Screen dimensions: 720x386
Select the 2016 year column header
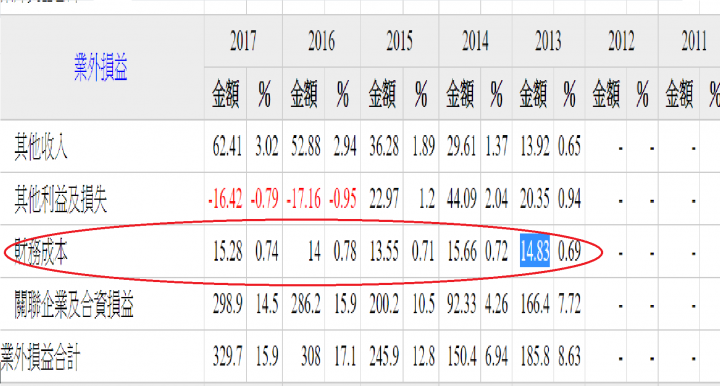pyautogui.click(x=321, y=41)
